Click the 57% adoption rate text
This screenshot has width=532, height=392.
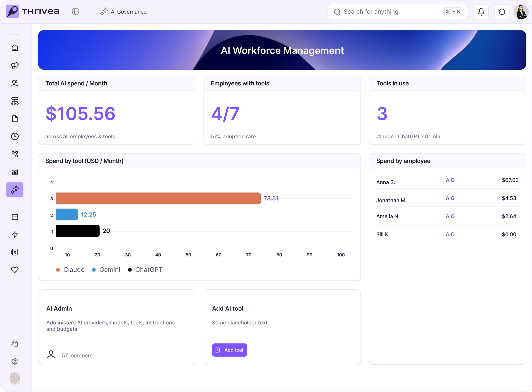coord(233,136)
